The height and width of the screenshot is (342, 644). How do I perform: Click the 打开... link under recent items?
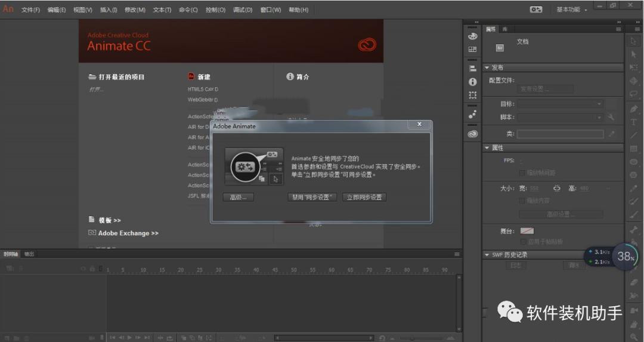tap(96, 89)
